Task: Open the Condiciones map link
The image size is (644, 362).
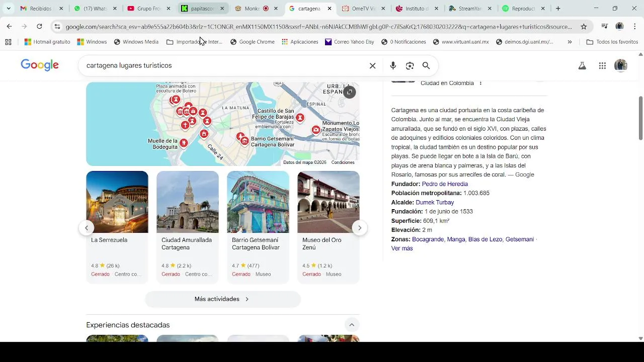Action: tap(343, 162)
